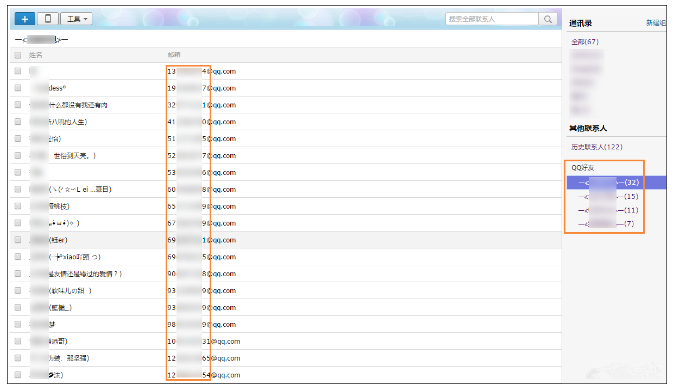
Task: Select the QQ friend group with (15)
Action: [x=608, y=196]
